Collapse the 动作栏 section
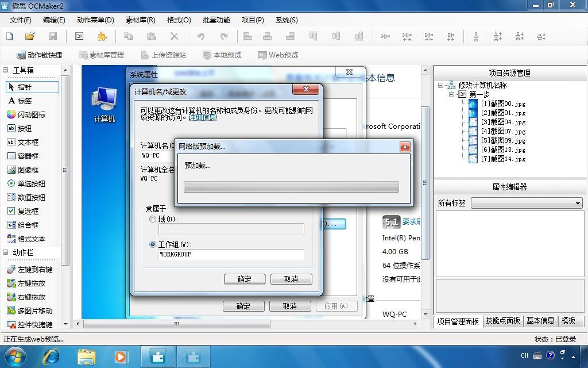This screenshot has width=588, height=368. coord(6,252)
